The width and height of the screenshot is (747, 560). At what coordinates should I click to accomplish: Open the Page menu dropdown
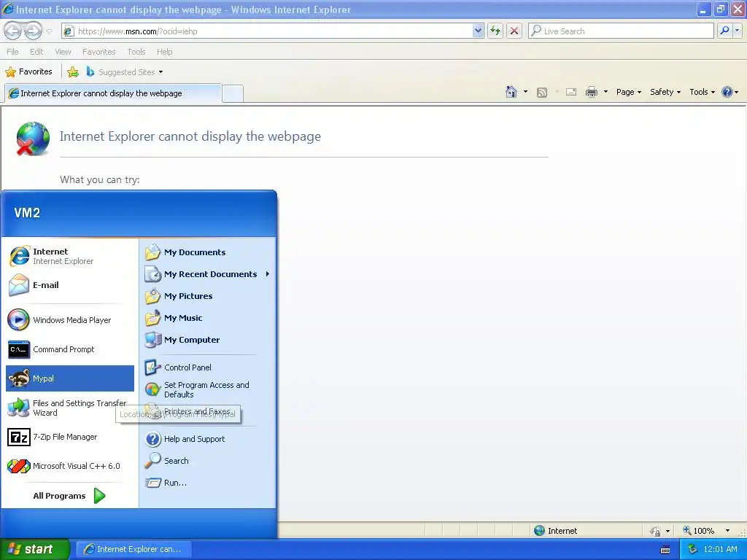[628, 92]
